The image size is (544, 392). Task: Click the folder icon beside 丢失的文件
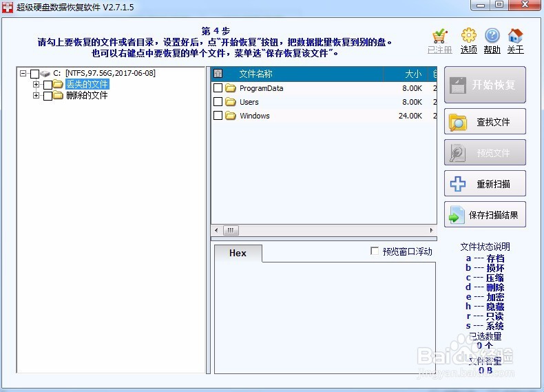click(x=58, y=84)
